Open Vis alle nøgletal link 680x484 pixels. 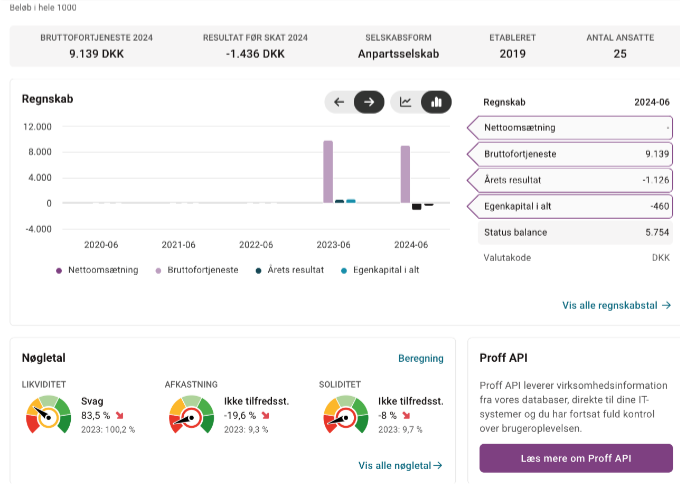[400, 465]
